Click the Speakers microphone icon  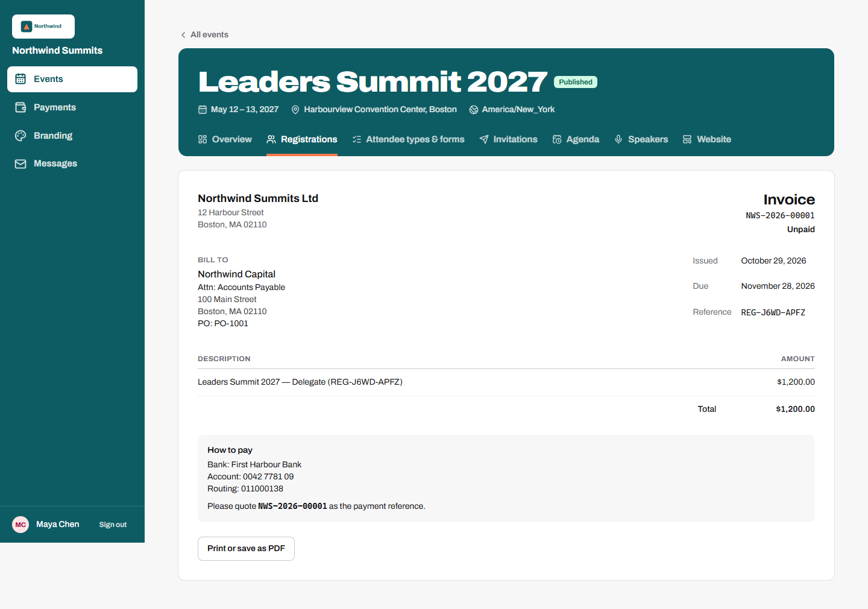coord(618,139)
